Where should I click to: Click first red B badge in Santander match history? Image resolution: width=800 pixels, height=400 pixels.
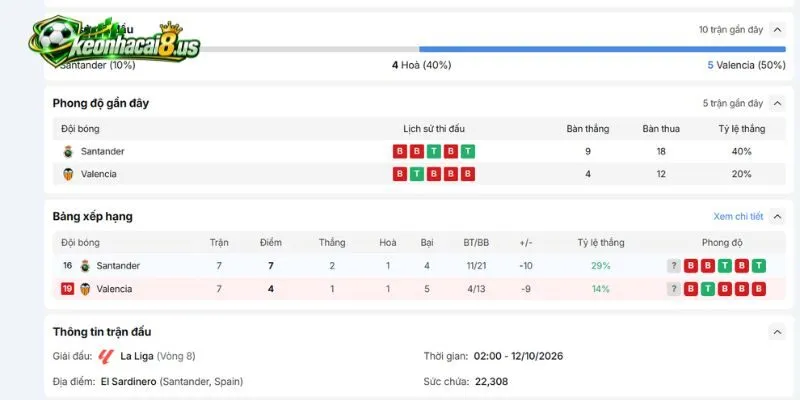pyautogui.click(x=400, y=152)
